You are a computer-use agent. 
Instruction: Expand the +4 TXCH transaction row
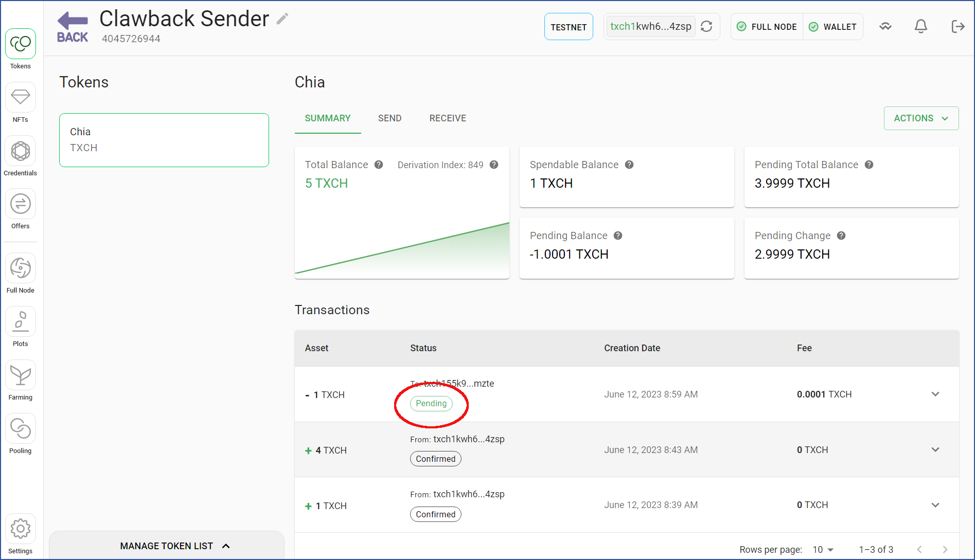[935, 450]
